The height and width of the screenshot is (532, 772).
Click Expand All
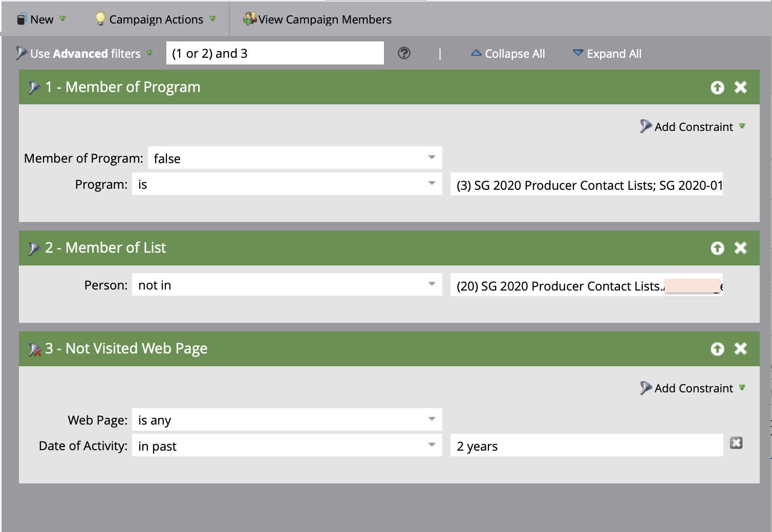pos(614,53)
